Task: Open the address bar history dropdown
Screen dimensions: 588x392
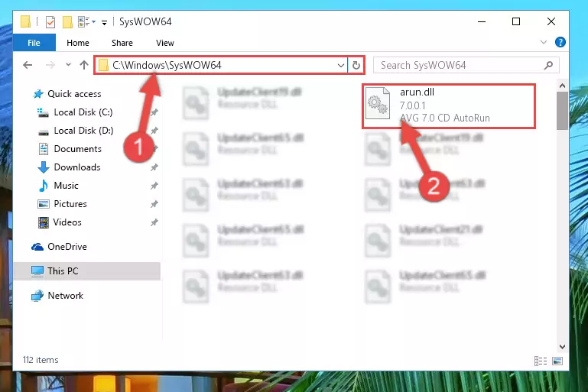Action: coord(340,66)
